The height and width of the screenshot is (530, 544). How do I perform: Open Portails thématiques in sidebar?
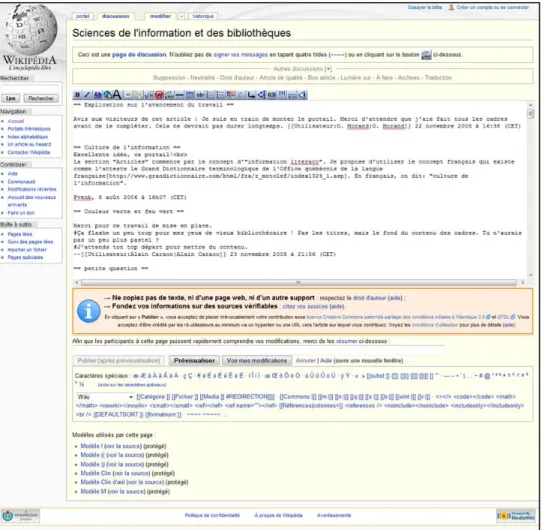tap(29, 129)
